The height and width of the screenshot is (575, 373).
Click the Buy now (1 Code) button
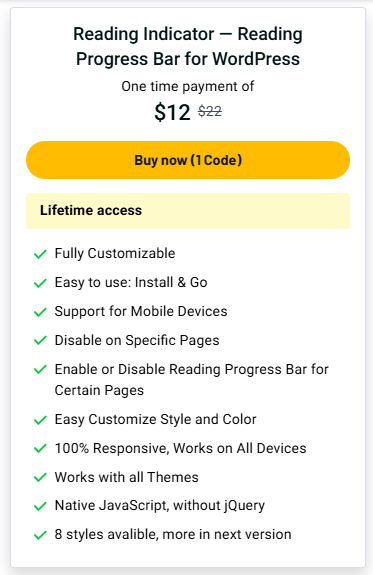(x=188, y=160)
